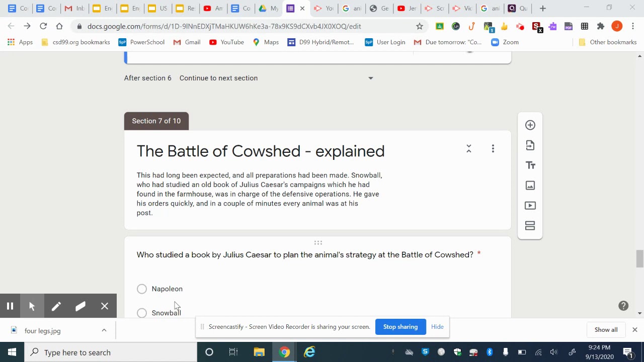
Task: Click the Hide link in sharing bar
Action: tap(437, 327)
